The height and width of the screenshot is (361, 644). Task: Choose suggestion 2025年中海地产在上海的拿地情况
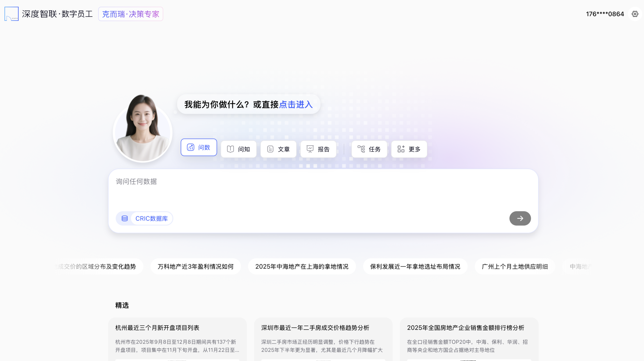[x=302, y=266]
